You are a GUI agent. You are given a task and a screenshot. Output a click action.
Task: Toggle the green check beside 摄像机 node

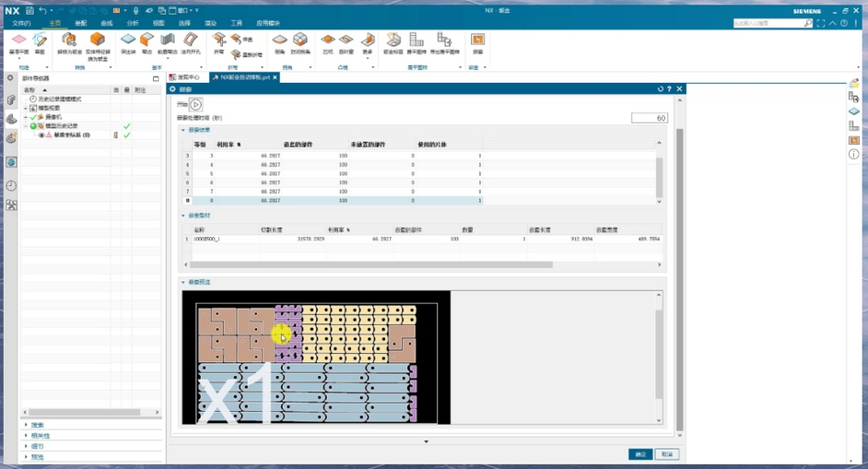click(x=33, y=118)
